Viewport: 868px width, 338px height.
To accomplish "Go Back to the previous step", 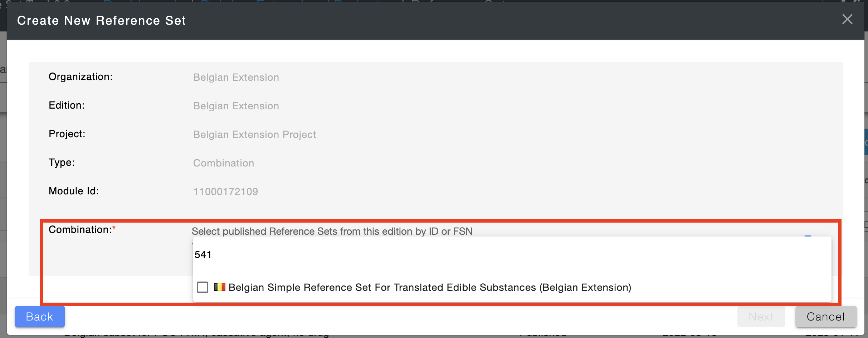I will [x=40, y=317].
